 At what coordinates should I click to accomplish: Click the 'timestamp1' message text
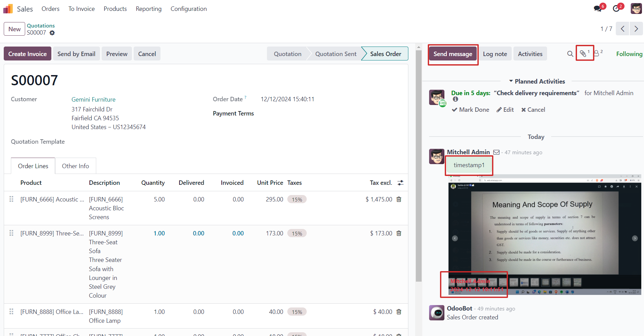pos(469,165)
